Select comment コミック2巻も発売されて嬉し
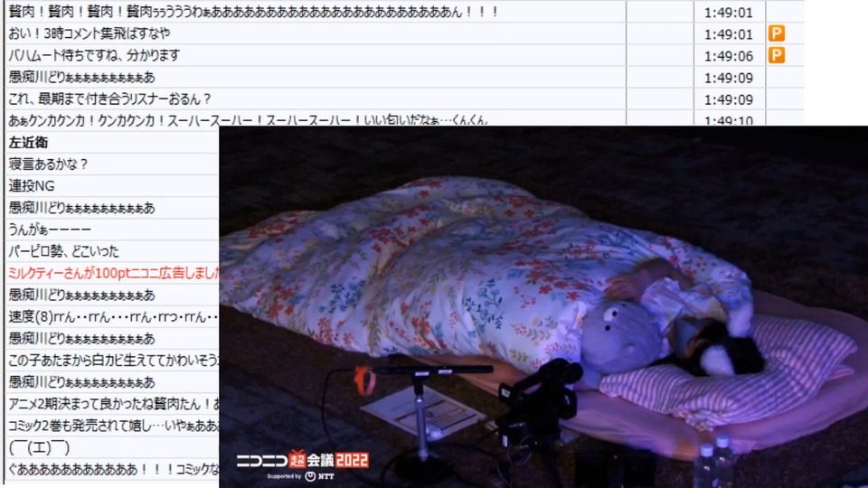Screen dimensions: 868x488 tap(114, 426)
